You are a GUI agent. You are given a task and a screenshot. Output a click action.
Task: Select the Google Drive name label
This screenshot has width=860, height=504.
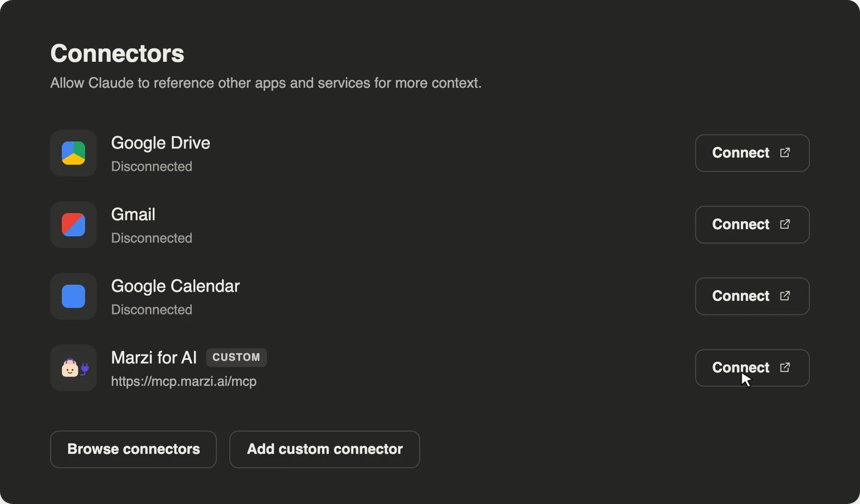160,143
